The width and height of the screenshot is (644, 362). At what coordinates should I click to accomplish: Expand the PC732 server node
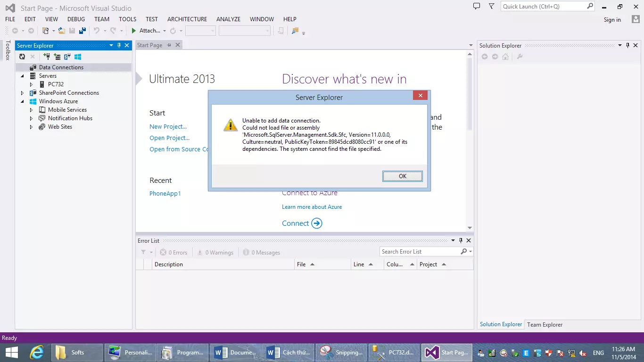point(31,84)
